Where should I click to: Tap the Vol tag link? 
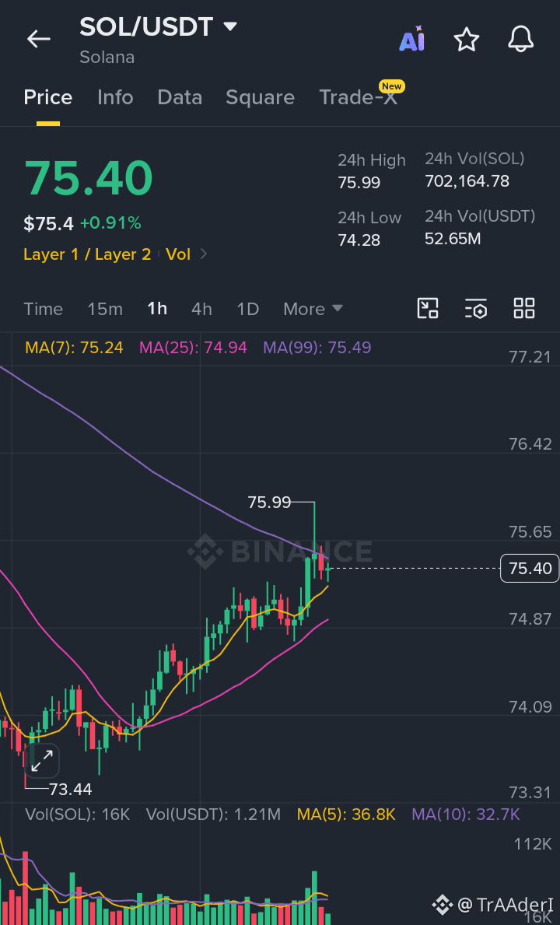pyautogui.click(x=178, y=254)
